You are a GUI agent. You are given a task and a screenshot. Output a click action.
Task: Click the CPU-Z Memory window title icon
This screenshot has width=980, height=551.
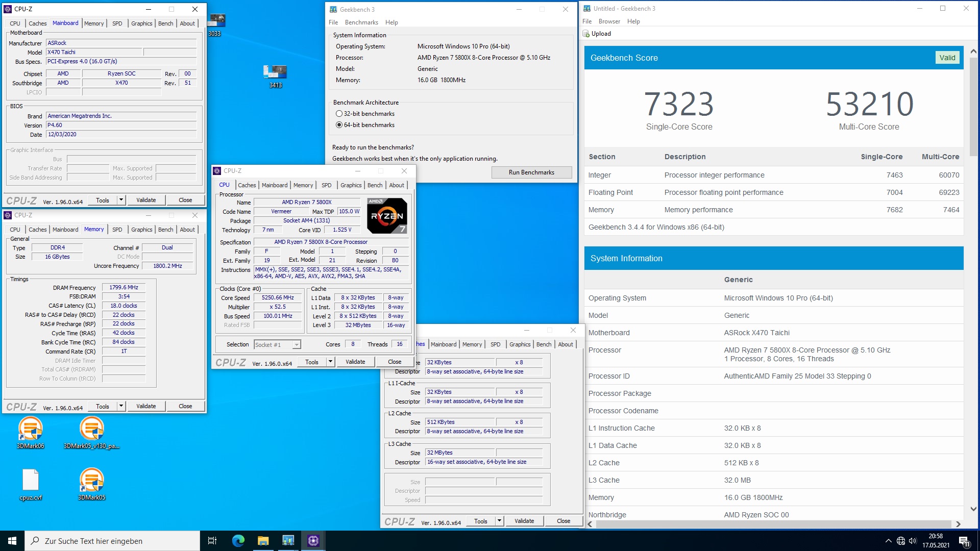point(8,215)
